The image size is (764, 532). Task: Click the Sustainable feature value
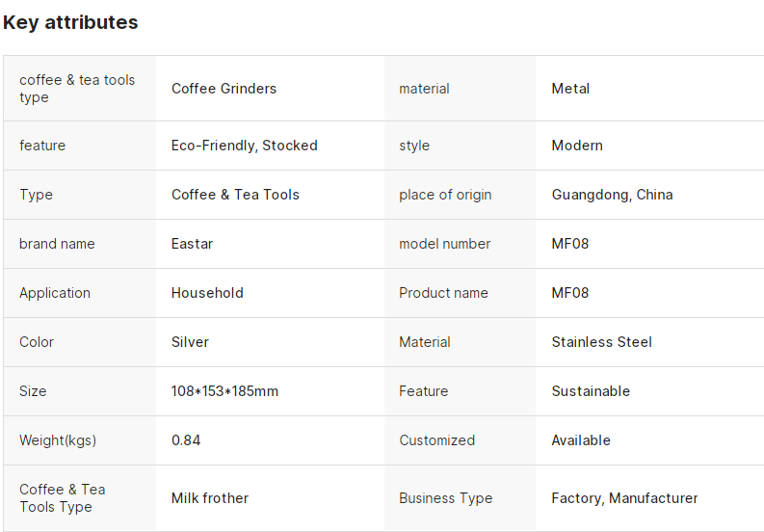pyautogui.click(x=591, y=391)
